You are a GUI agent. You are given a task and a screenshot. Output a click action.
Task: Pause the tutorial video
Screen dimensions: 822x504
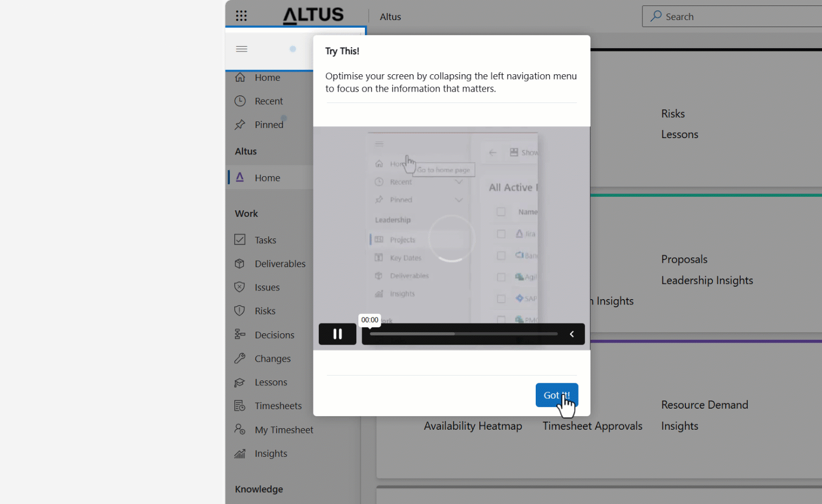coord(337,334)
